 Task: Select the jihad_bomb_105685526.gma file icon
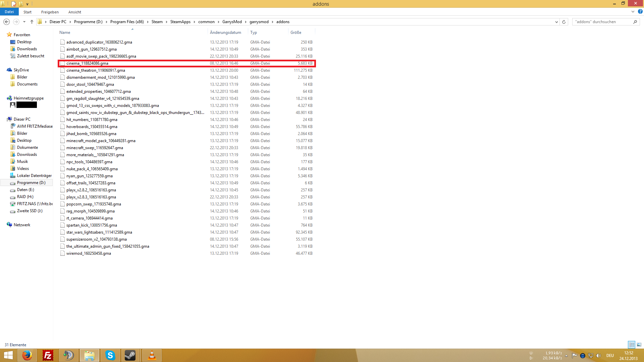[62, 134]
